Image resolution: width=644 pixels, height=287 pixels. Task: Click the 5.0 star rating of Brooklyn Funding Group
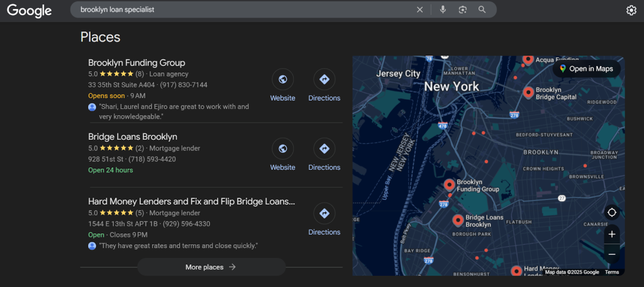[116, 74]
